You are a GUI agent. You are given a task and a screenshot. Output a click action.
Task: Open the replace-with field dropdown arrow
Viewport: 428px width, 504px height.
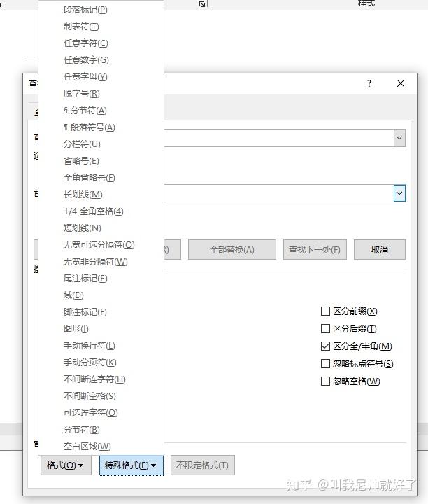click(399, 193)
